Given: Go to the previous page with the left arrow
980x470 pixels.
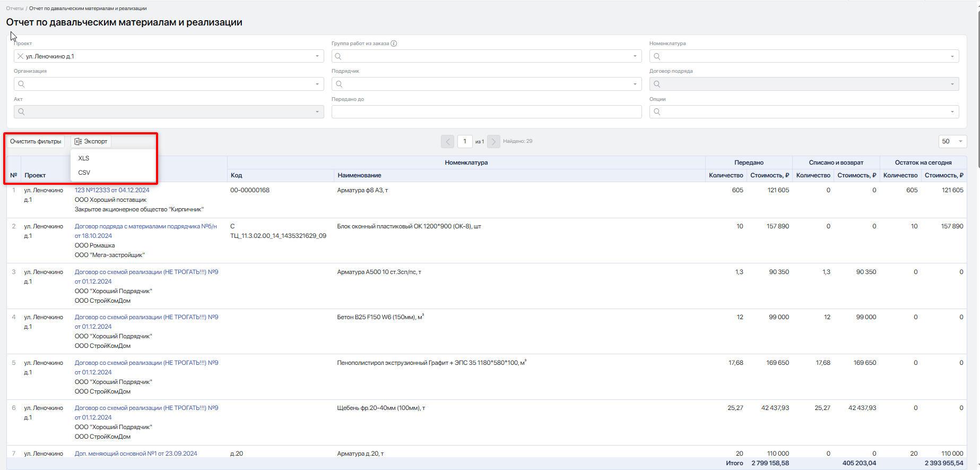Looking at the screenshot, I should click(x=448, y=141).
